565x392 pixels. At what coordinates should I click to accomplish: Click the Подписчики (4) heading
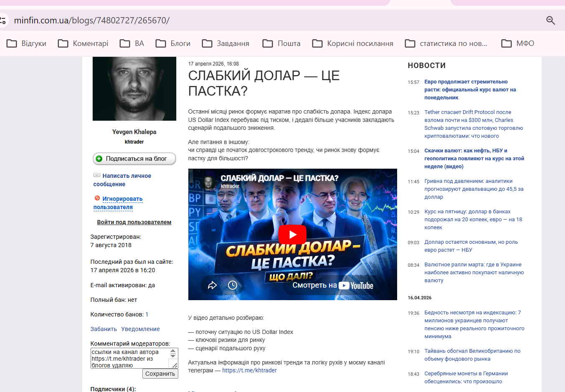coord(113,389)
